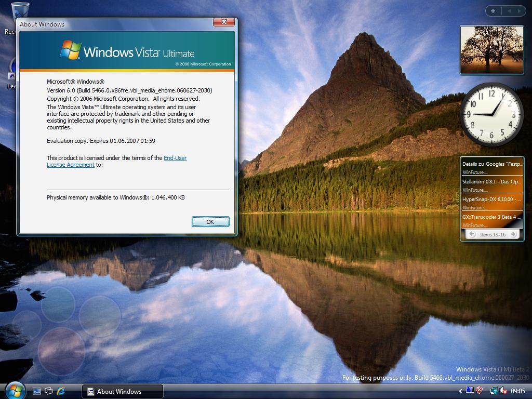This screenshot has height=399, width=532.
Task: Add a gadget with sidebar plus button
Action: click(x=493, y=11)
